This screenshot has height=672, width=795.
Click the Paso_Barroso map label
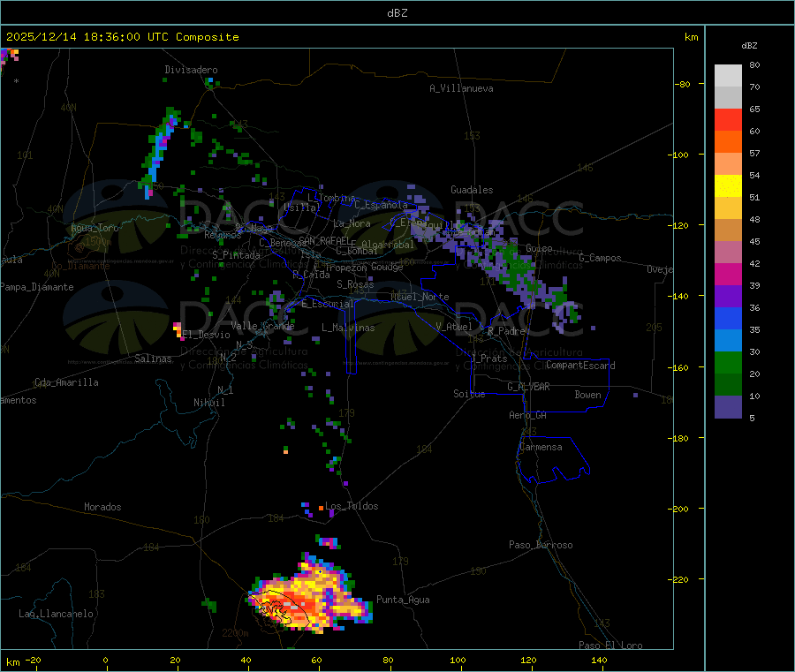coord(541,545)
